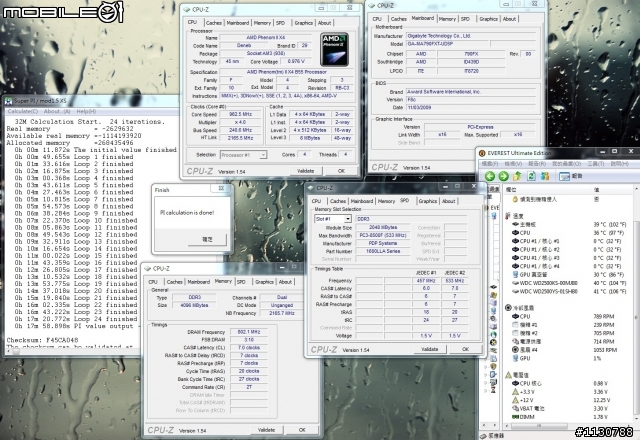This screenshot has height=440, width=640.
Task: Confirm the Finish dialog with 確定 button
Action: coord(207,239)
